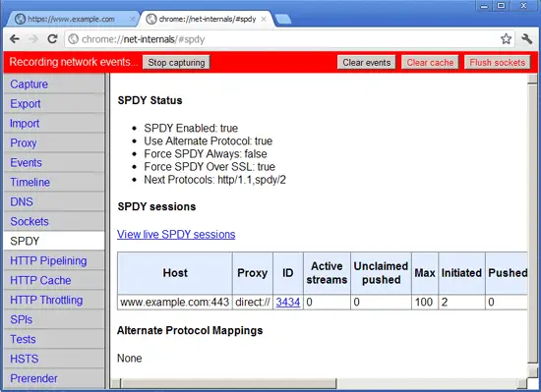Bookmark this page with the star icon
The width and height of the screenshot is (541, 392).
506,39
